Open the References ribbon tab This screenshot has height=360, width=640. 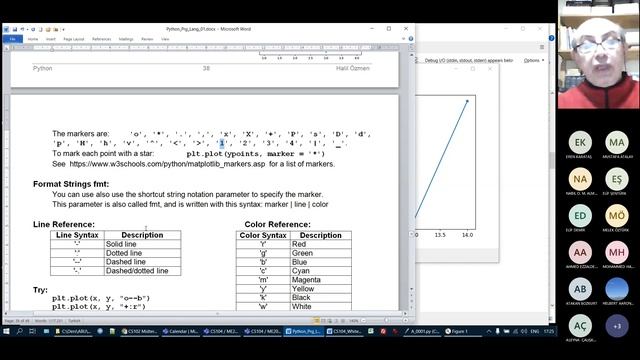tap(102, 39)
